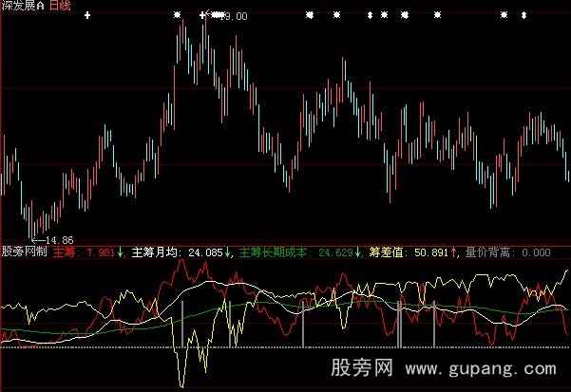
Task: Click the 主筹月均: 24.085 reading
Action: (177, 252)
